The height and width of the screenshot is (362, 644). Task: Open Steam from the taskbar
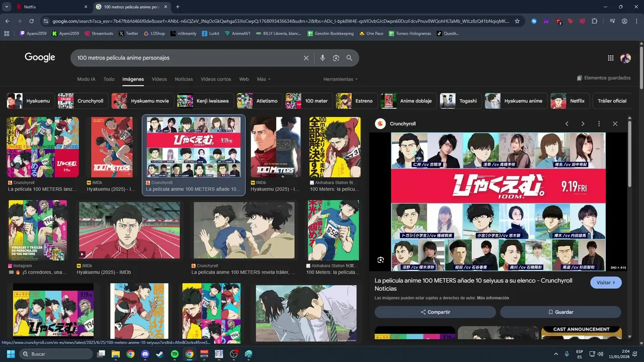(160, 354)
